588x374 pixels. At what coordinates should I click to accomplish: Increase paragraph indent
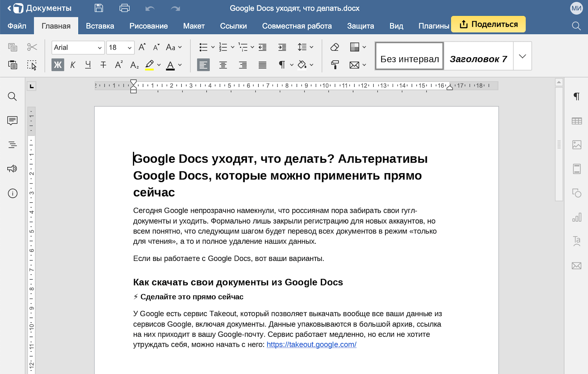[282, 47]
